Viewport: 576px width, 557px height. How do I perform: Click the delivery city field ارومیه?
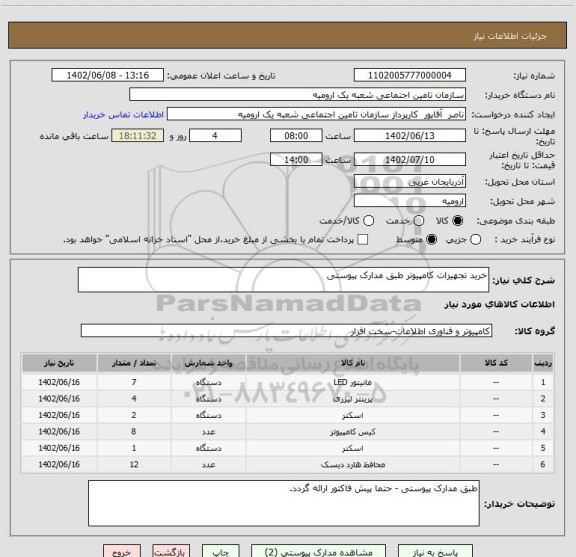(x=410, y=201)
